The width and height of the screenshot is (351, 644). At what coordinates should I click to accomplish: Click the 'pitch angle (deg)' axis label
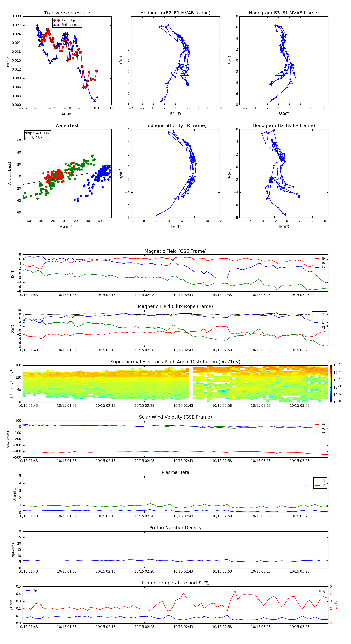(x=11, y=384)
